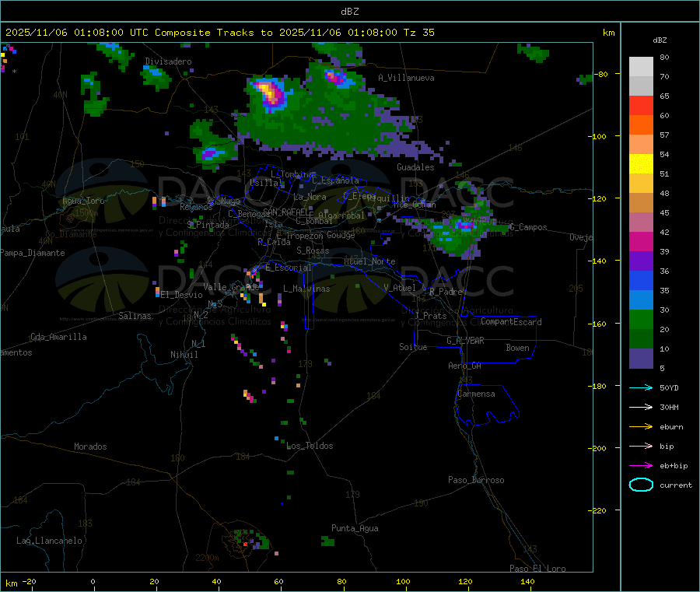Click the 'V_Atuel' map label
Screen dimensions: 700x592
pyautogui.click(x=400, y=288)
